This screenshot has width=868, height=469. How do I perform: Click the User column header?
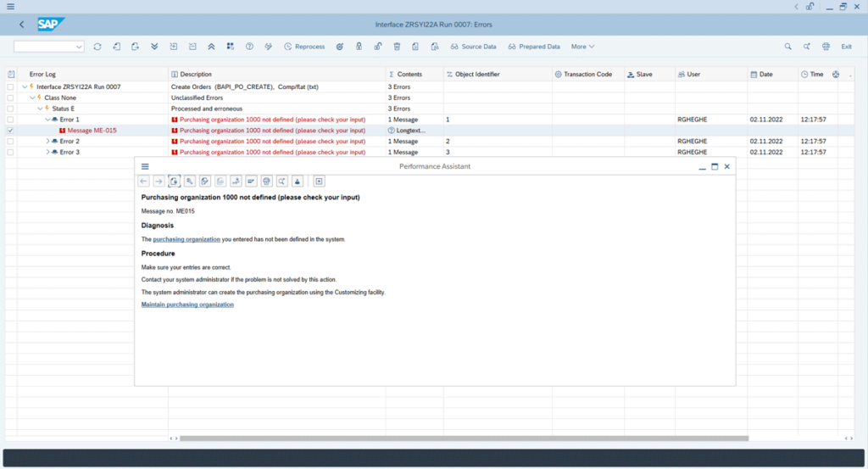tap(711, 74)
